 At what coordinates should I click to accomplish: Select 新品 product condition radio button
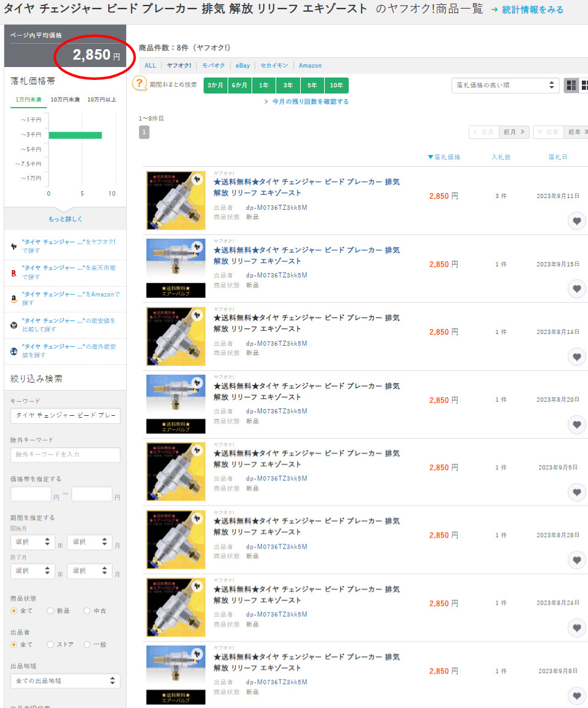[50, 611]
